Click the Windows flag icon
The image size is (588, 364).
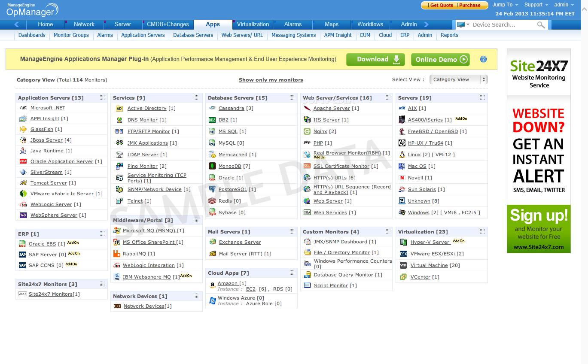[402, 212]
